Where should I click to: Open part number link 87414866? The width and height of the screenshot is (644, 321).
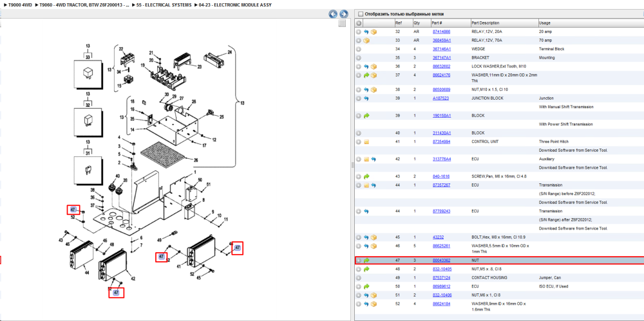[441, 32]
